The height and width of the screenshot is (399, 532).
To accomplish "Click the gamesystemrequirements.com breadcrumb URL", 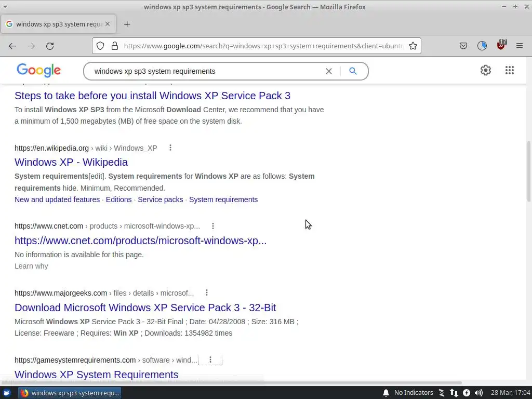I will tap(75, 360).
